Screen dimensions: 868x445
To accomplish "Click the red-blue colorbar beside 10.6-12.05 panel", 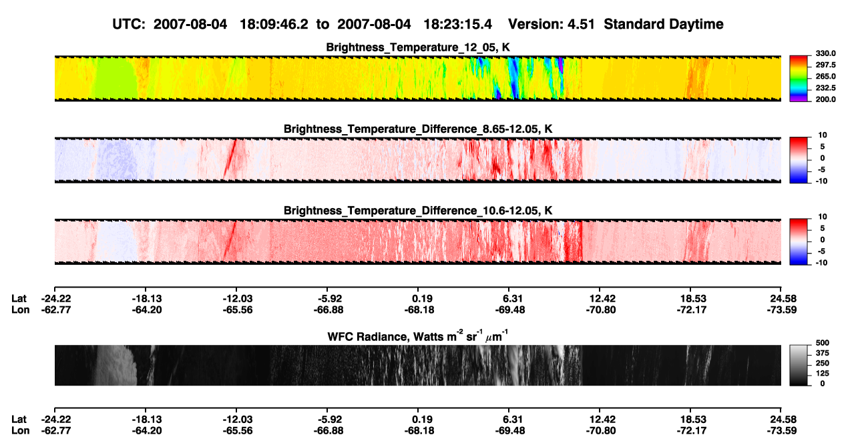I will [x=799, y=241].
